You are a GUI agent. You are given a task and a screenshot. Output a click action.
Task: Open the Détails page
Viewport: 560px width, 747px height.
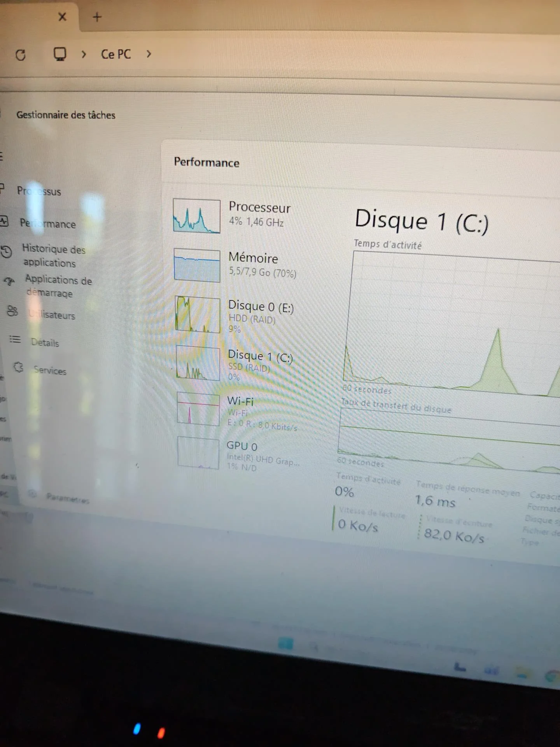45,342
